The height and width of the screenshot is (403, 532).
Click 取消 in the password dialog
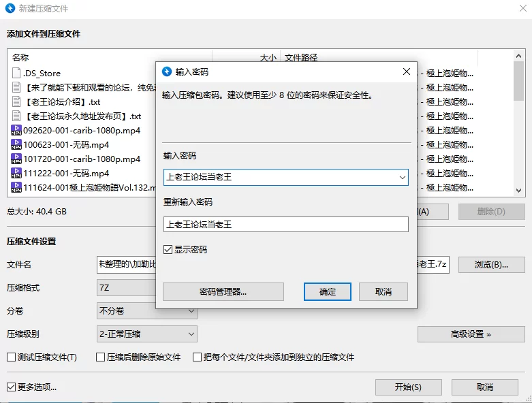tap(384, 291)
